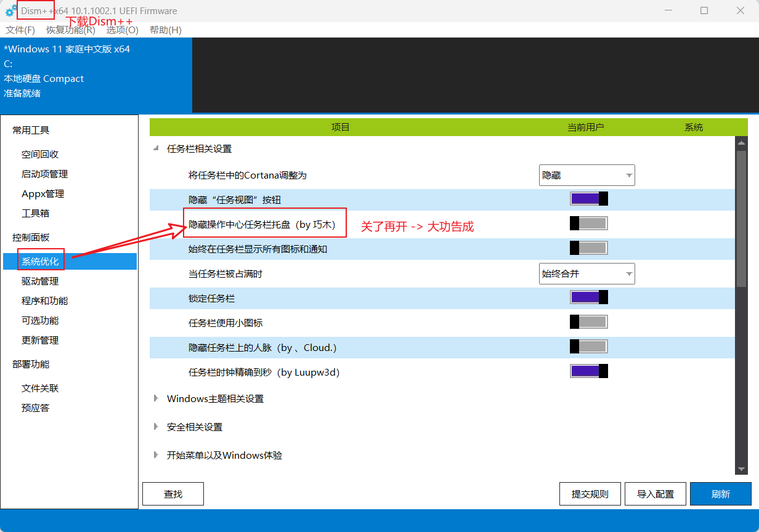Click the 导入配置 button

click(655, 494)
